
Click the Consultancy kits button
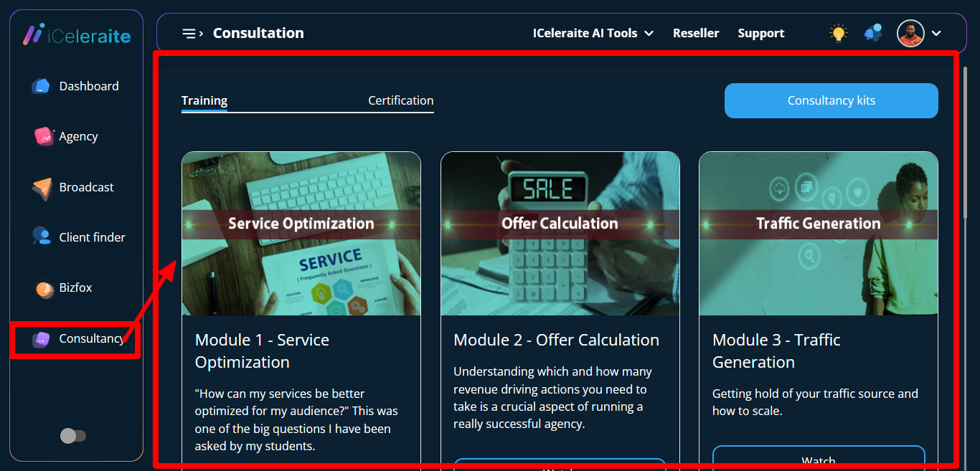(x=831, y=100)
